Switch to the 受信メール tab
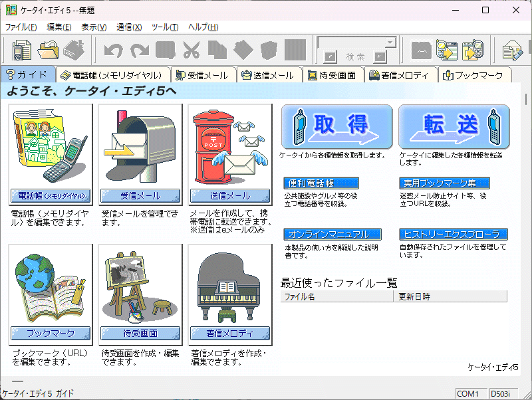The image size is (532, 400). click(x=203, y=75)
